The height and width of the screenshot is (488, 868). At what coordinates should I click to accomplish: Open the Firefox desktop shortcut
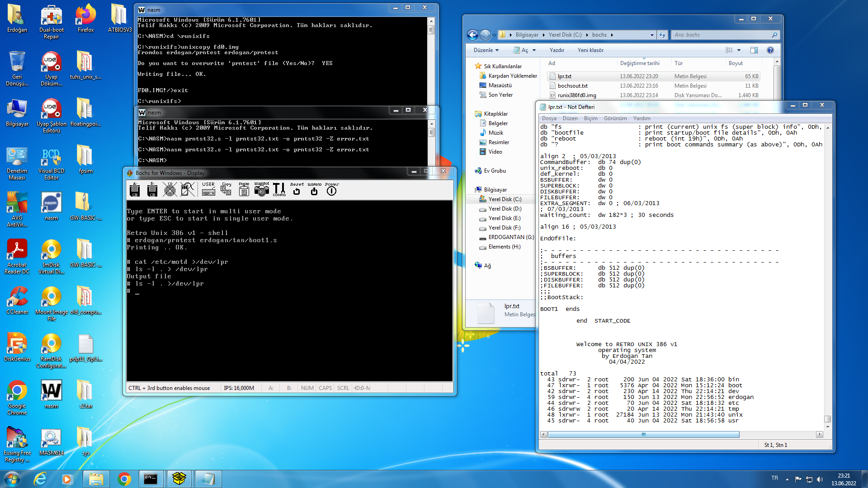[85, 19]
